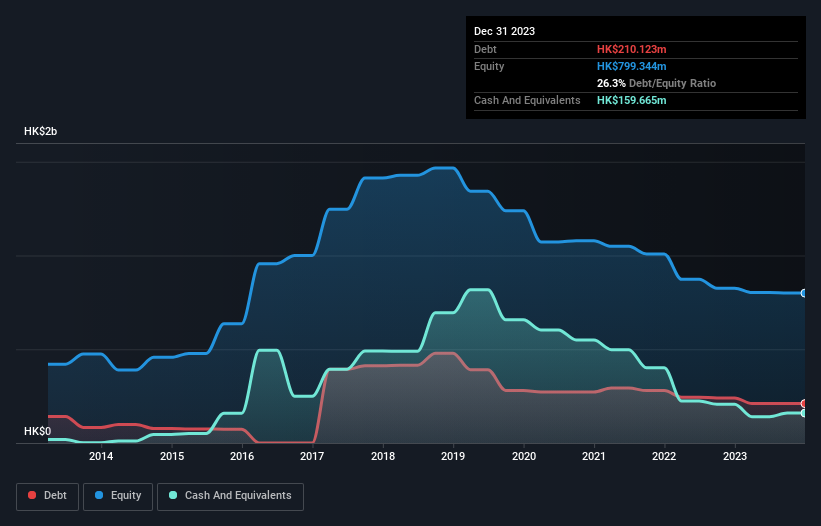Click the 2017 x-axis label
The height and width of the screenshot is (526, 821).
(x=312, y=456)
